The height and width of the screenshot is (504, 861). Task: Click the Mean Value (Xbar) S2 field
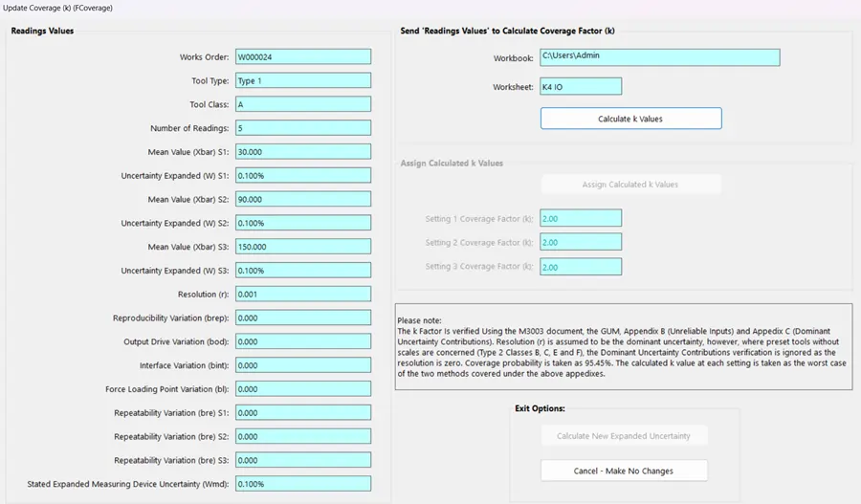pos(303,199)
